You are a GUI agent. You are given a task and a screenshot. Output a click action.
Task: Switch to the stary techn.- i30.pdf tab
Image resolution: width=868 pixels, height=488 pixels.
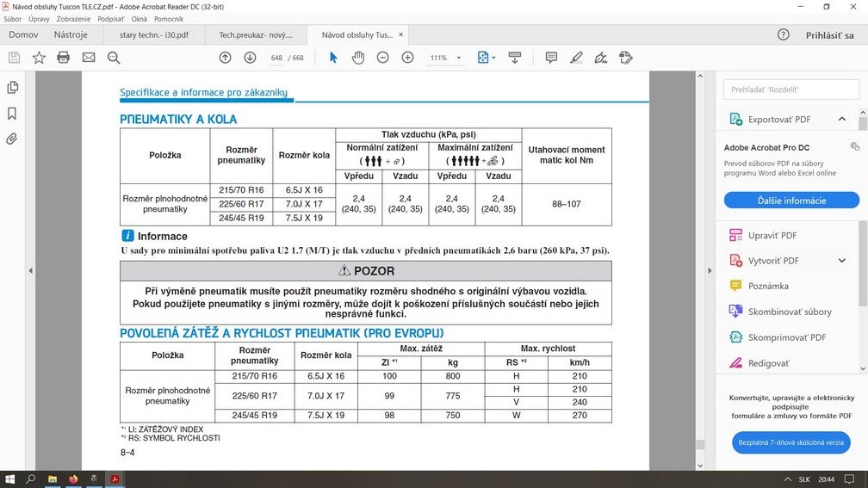coord(146,35)
